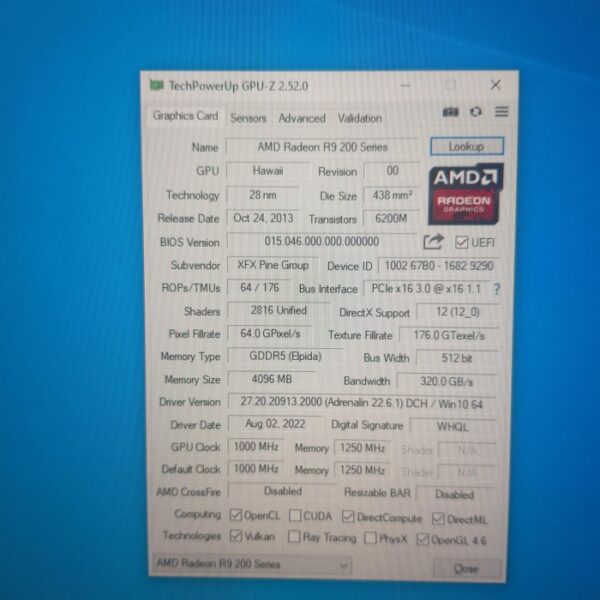This screenshot has width=600, height=600.
Task: Click the DirectX Support field 12 (12_0)
Action: (x=457, y=312)
